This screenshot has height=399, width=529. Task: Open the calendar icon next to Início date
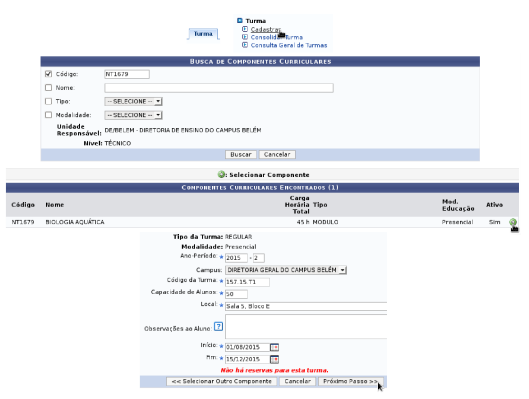pyautogui.click(x=274, y=347)
